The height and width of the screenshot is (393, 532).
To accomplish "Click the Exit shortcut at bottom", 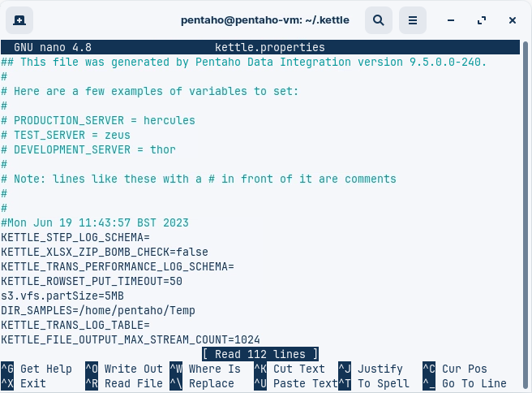I will (x=32, y=383).
